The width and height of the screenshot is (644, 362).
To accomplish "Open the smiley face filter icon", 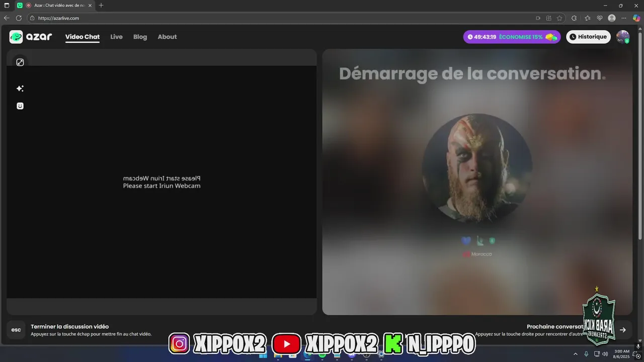I will pos(20,106).
